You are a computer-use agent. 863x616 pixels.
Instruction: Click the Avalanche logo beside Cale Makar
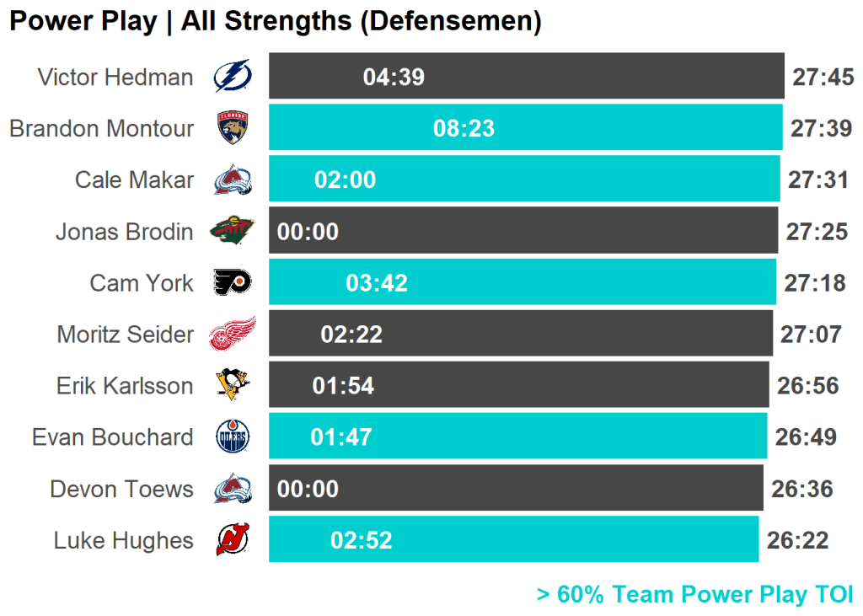(x=233, y=179)
